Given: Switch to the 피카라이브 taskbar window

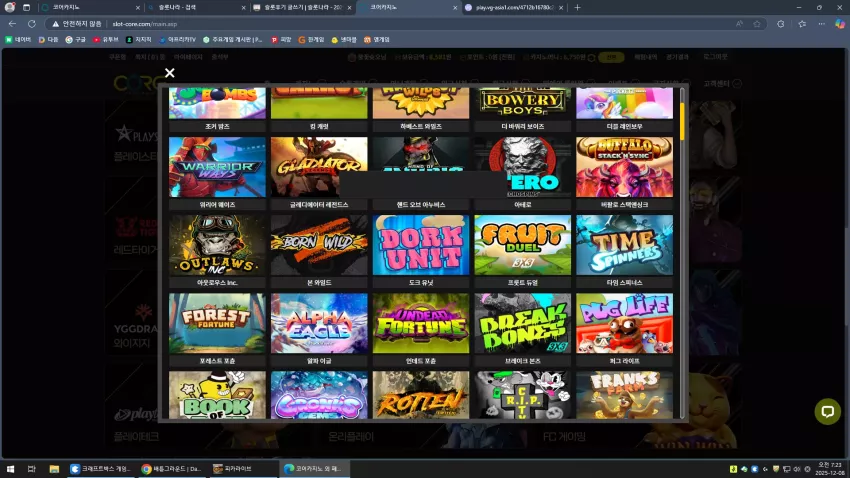Looking at the screenshot, I should 243,469.
